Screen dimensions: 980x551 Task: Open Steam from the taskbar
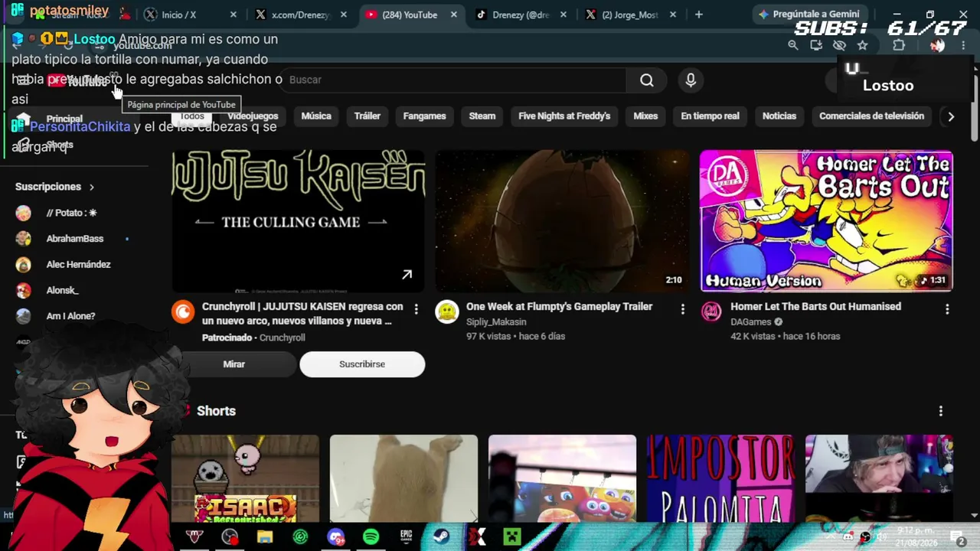[x=441, y=537]
